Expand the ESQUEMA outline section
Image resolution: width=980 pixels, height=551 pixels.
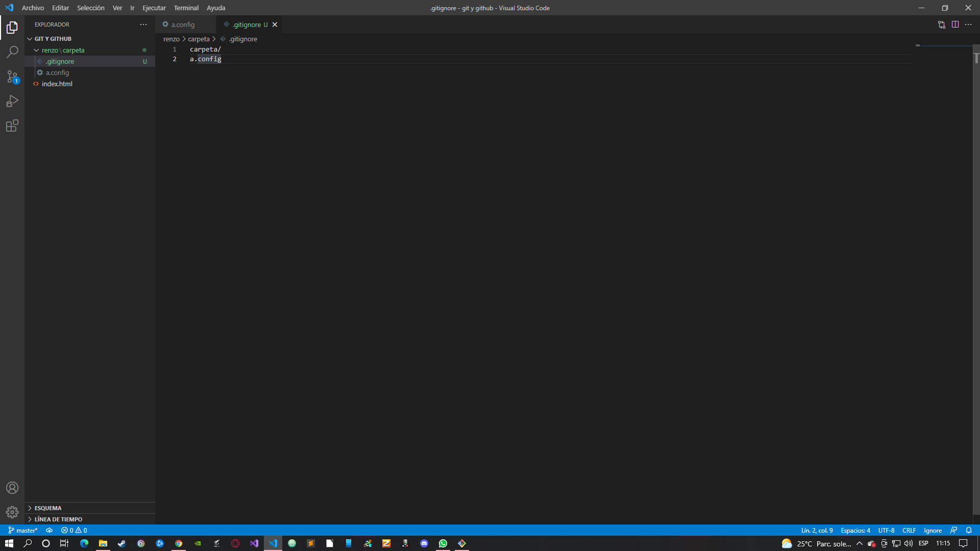click(x=90, y=508)
